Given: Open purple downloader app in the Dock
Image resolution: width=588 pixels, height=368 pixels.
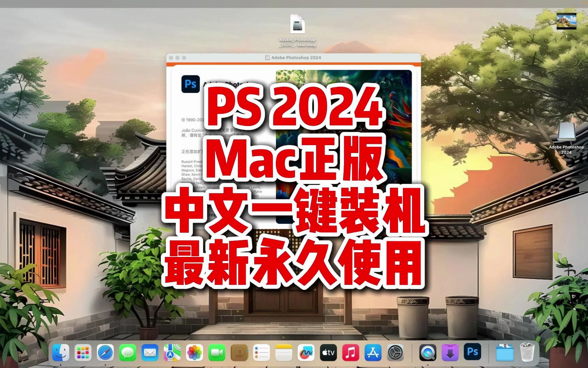Looking at the screenshot, I should [450, 353].
